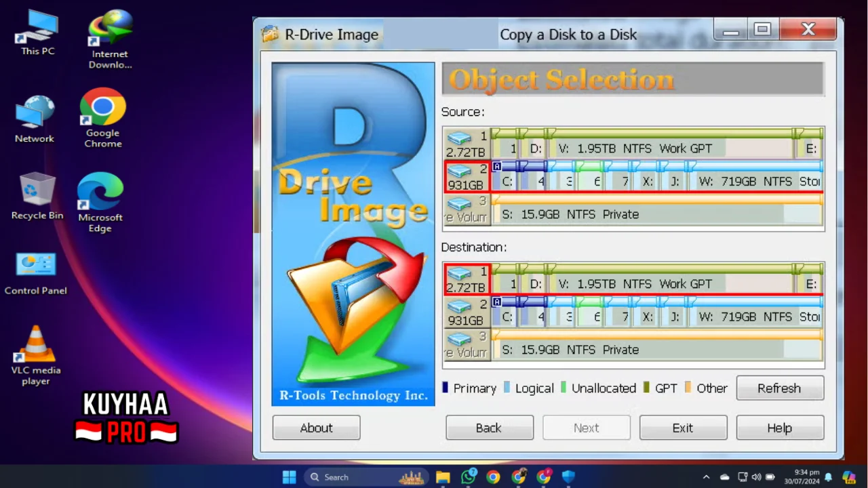Open File Explorer from the taskbar
The height and width of the screenshot is (488, 868).
[443, 477]
